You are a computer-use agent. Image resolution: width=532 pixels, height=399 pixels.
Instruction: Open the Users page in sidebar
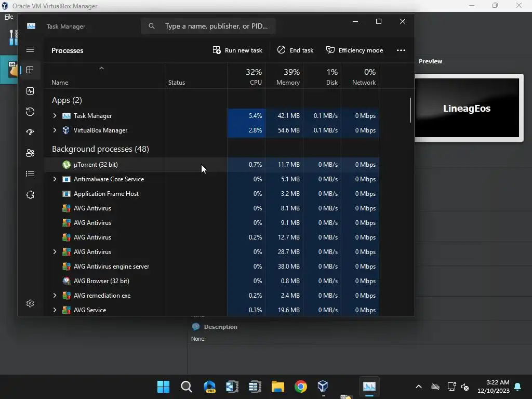(30, 153)
